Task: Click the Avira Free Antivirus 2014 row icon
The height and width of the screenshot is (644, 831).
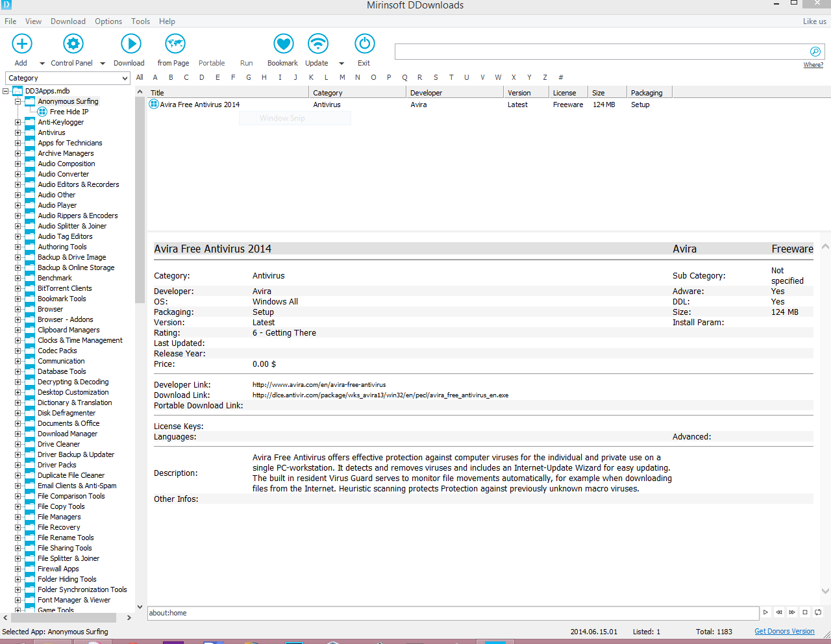Action: pyautogui.click(x=154, y=104)
